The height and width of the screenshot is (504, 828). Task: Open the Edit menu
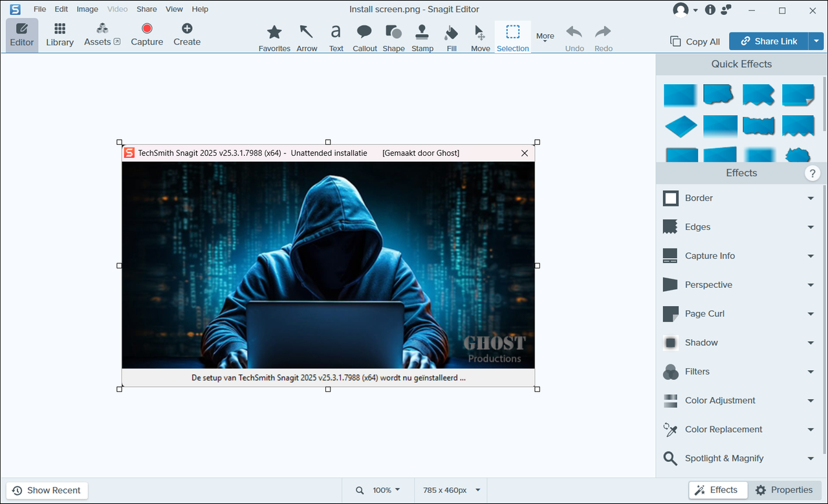(x=61, y=9)
